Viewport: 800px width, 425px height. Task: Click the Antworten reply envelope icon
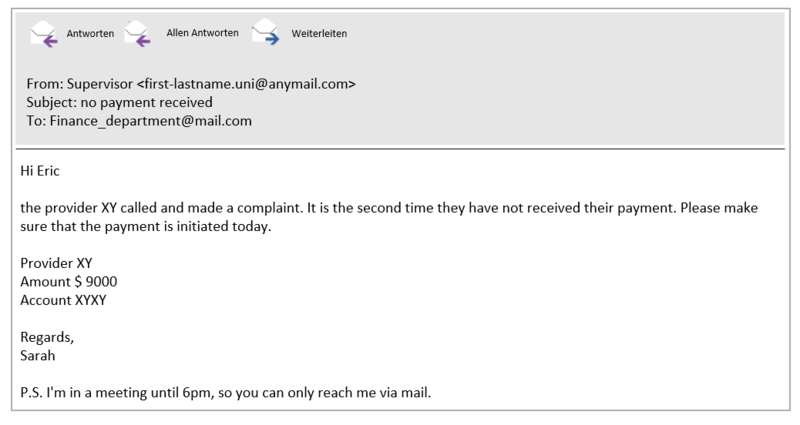pos(44,34)
